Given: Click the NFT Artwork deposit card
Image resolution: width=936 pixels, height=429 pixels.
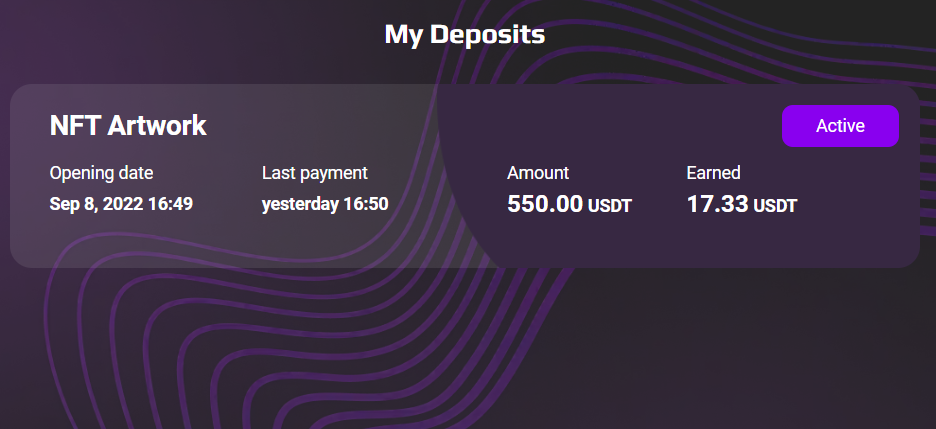Looking at the screenshot, I should [464, 176].
